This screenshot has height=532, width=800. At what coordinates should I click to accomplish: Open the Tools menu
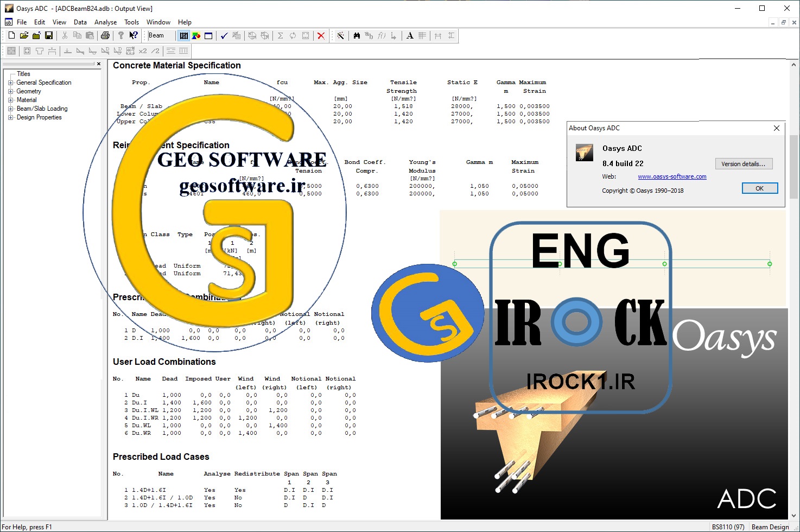131,22
